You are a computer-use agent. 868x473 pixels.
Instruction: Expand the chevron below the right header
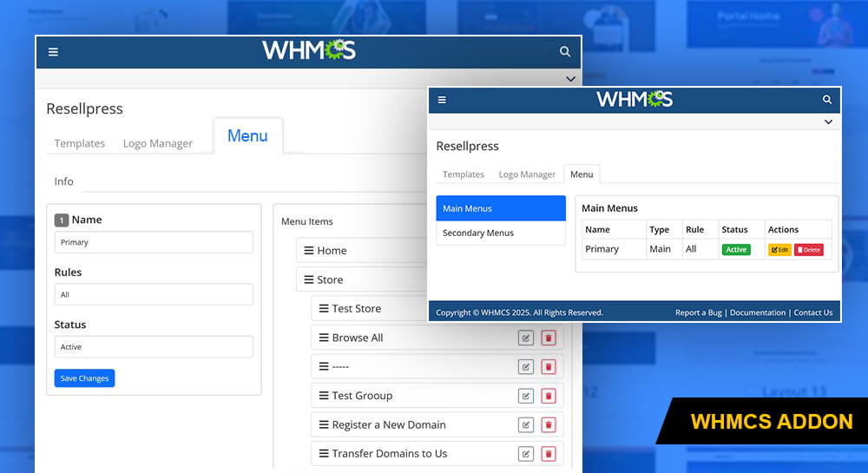[828, 122]
